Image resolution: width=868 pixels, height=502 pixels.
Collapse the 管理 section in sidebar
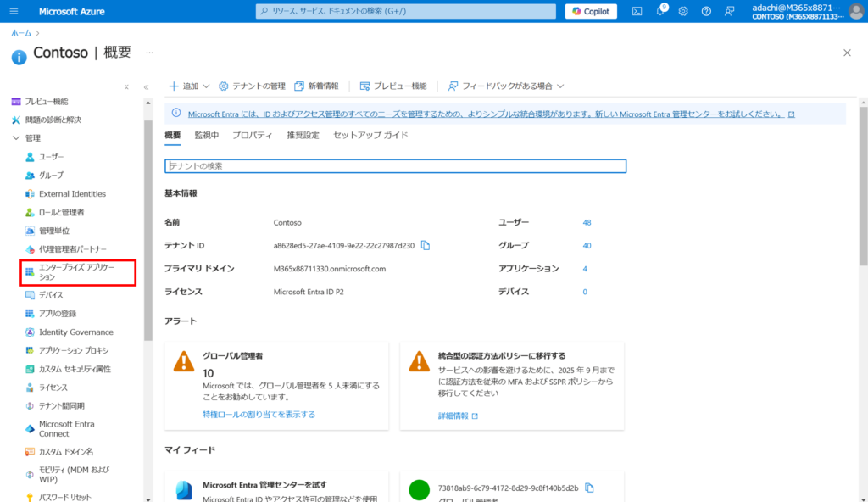(16, 138)
